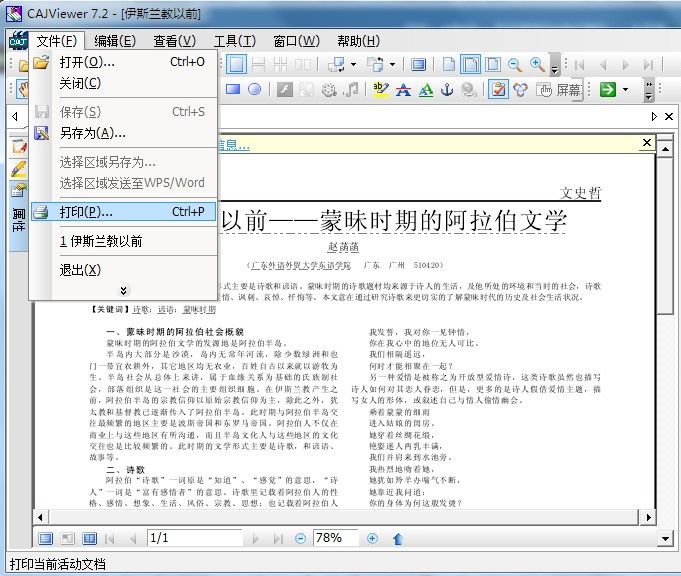This screenshot has width=681, height=576.
Task: Close the current document tab
Action: 669,116
